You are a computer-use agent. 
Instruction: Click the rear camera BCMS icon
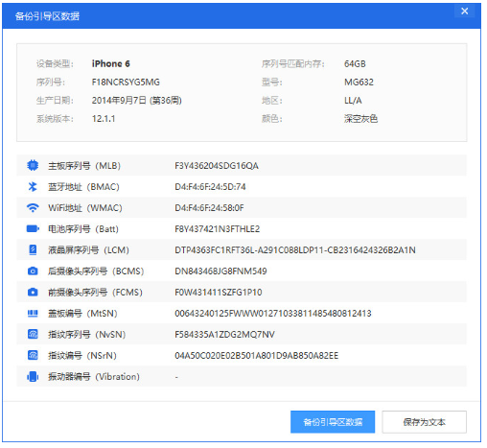tap(33, 271)
